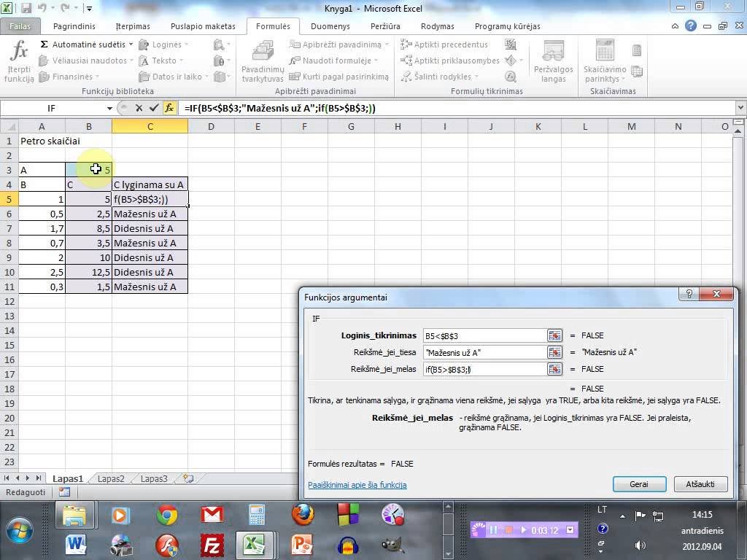Click the calculate sheet icon

637,71
